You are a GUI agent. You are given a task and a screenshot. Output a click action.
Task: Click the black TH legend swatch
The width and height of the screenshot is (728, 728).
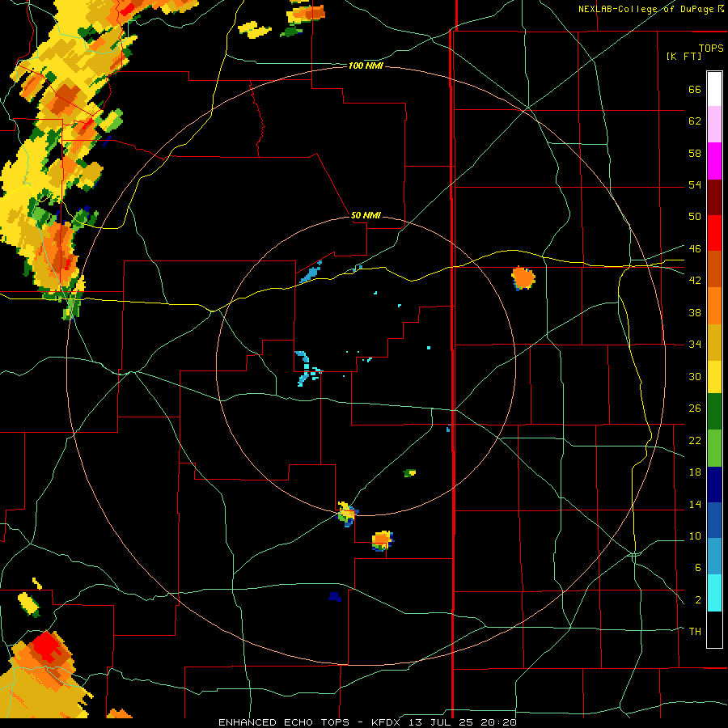tap(714, 629)
